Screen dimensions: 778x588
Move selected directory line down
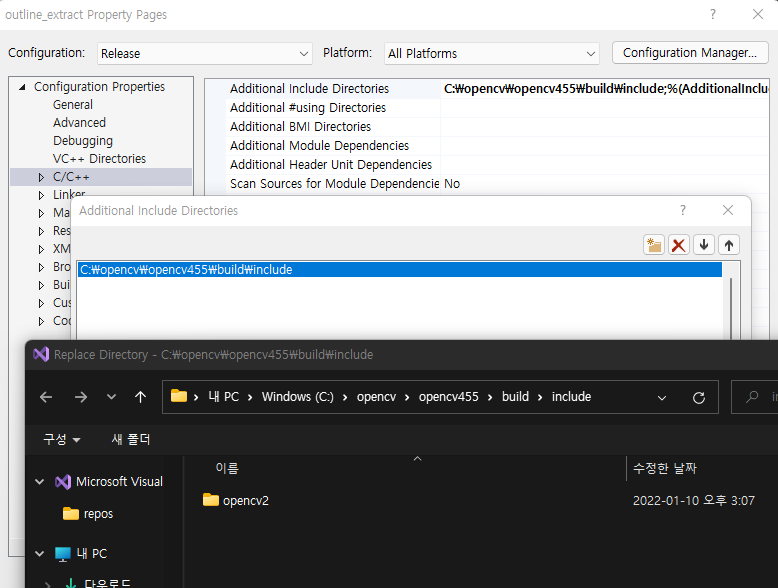[x=704, y=245]
